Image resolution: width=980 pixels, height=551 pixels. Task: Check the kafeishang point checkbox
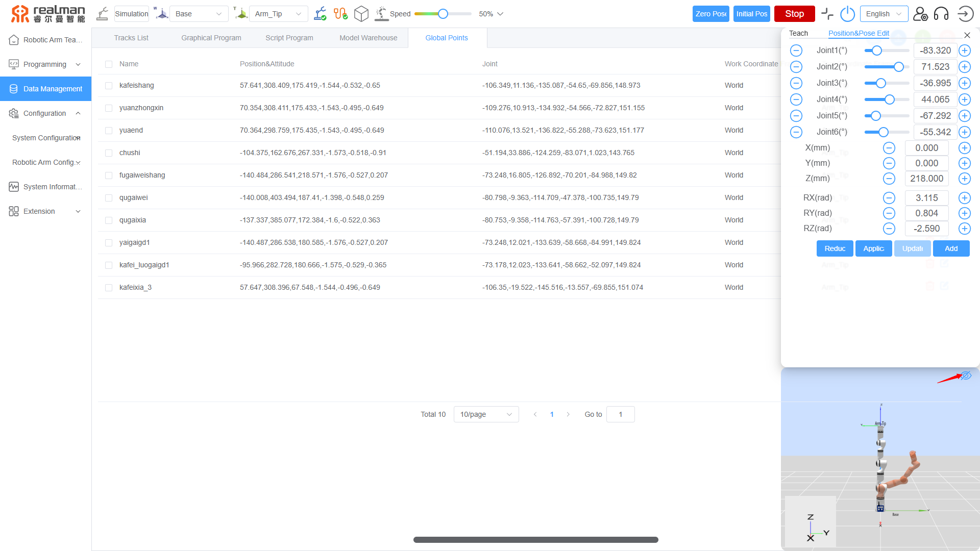pyautogui.click(x=109, y=86)
